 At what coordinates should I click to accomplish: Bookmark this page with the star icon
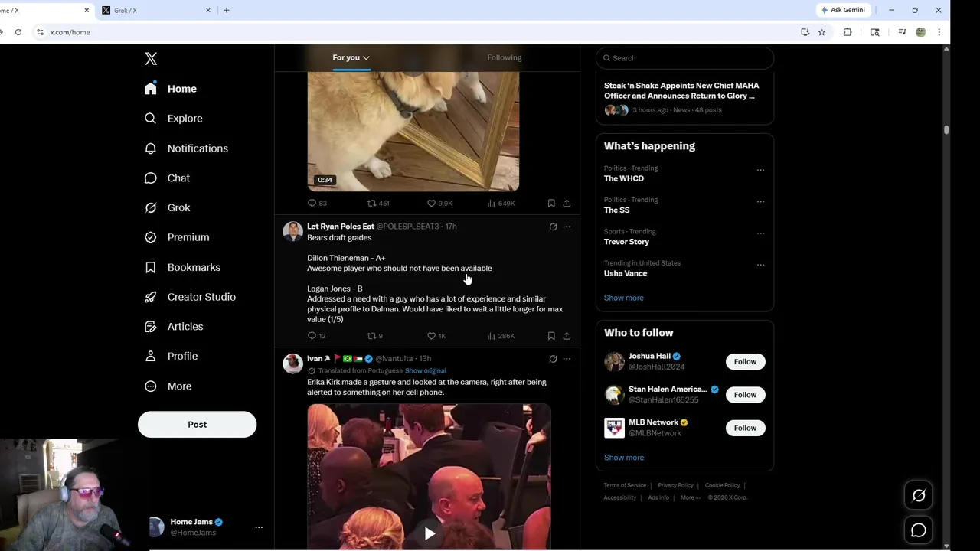coord(822,32)
